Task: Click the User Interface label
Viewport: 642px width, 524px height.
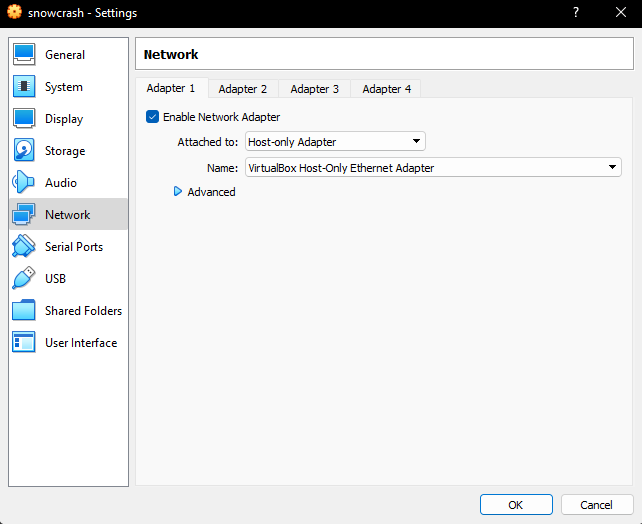Action: 81,342
